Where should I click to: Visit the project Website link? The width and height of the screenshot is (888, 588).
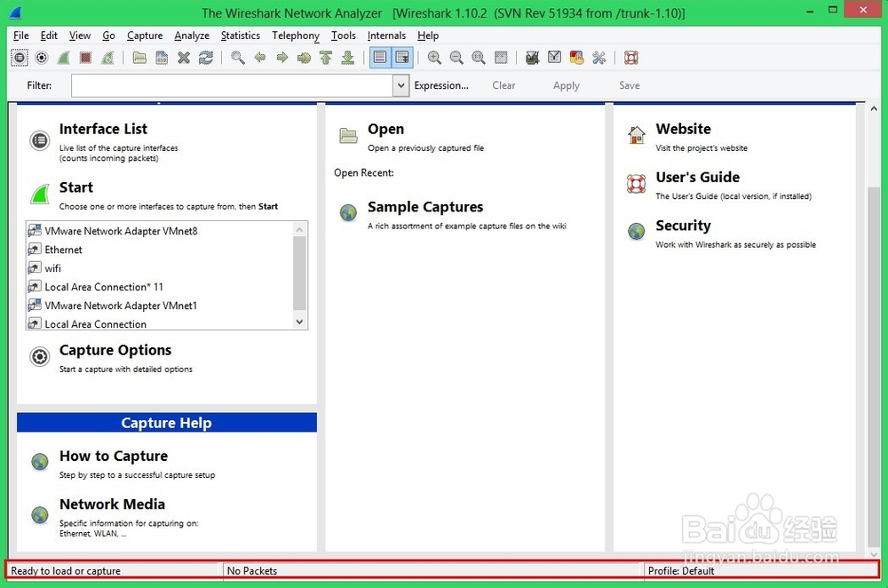(683, 129)
